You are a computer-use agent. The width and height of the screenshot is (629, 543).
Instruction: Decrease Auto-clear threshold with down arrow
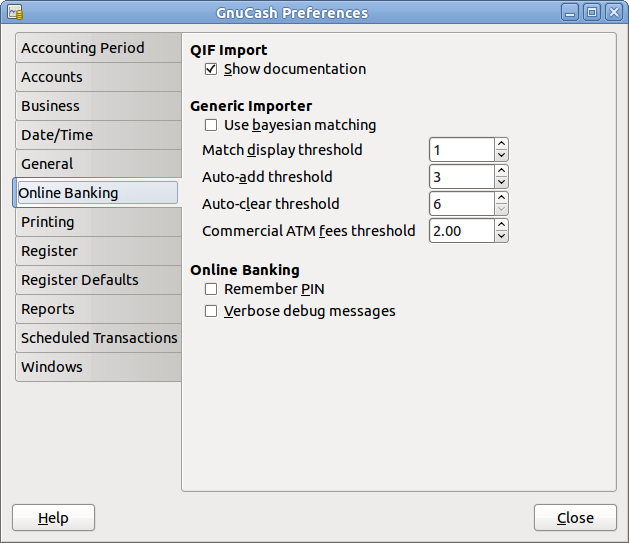point(501,209)
